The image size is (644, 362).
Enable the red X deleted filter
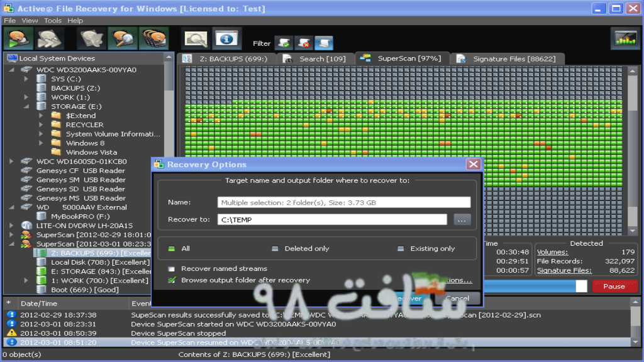tap(304, 43)
